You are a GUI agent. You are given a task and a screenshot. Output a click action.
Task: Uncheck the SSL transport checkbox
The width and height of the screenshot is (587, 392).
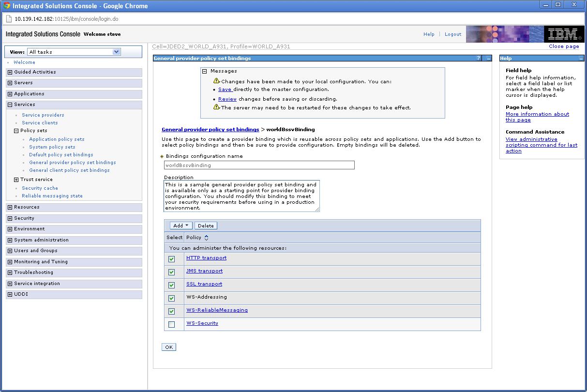click(171, 285)
